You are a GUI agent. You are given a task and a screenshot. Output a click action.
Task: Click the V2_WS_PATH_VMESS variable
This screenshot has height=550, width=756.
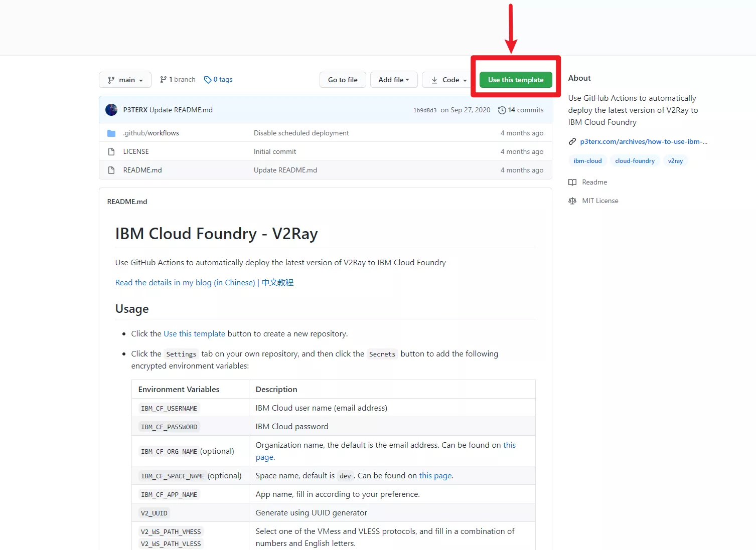(171, 531)
